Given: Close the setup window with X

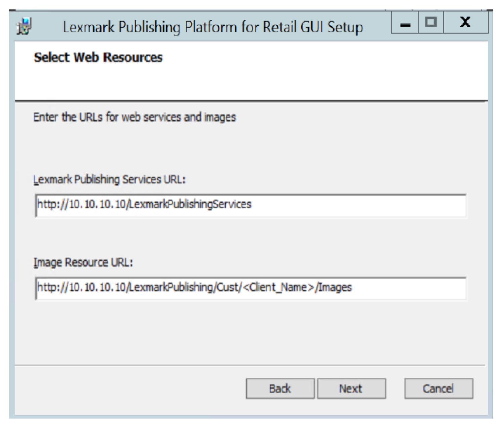Looking at the screenshot, I should coord(465,23).
